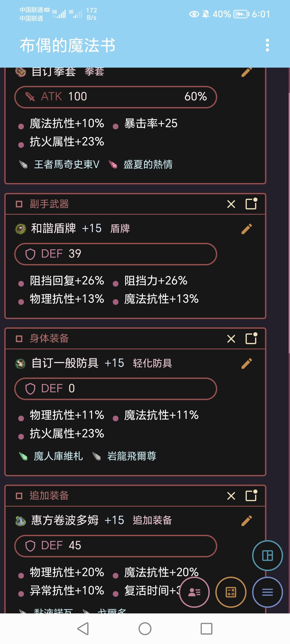This screenshot has height=644, width=290.
Task: Open the character list floating button
Action: pyautogui.click(x=194, y=592)
